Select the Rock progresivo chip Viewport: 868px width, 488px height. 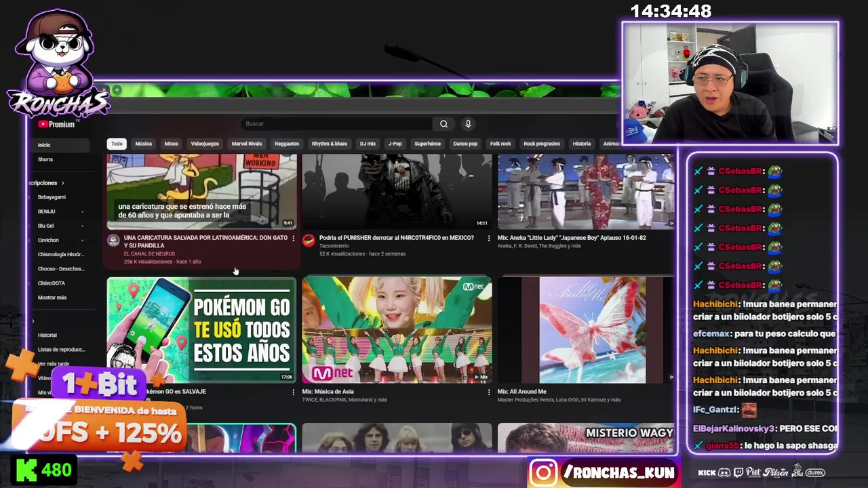[x=542, y=144]
